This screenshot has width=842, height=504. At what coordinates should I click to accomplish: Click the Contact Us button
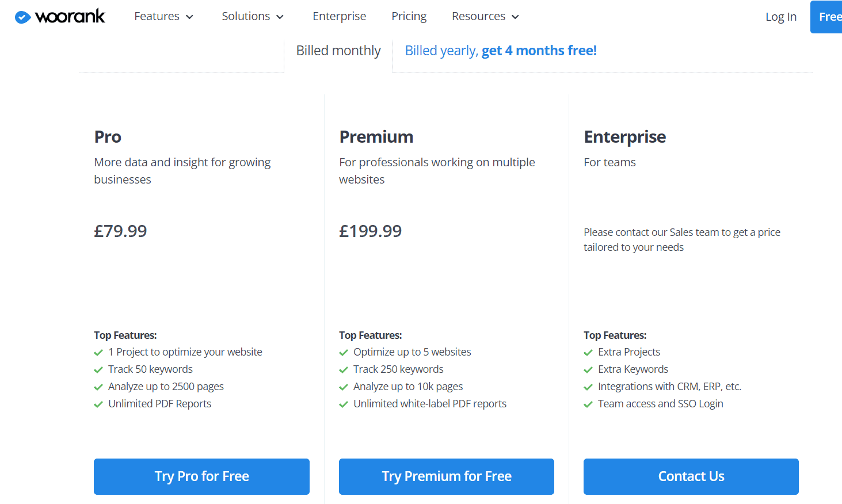click(x=691, y=476)
